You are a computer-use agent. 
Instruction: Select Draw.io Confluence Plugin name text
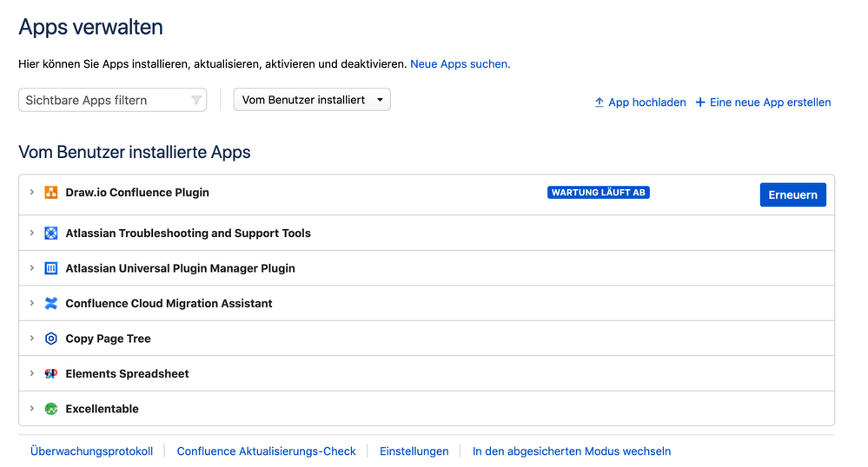(x=137, y=193)
